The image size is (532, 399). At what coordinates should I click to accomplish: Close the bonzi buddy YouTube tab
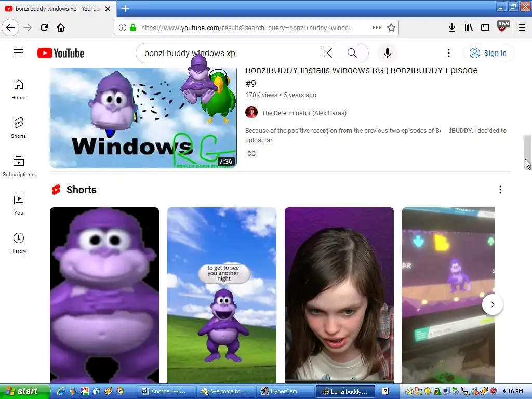click(x=108, y=9)
